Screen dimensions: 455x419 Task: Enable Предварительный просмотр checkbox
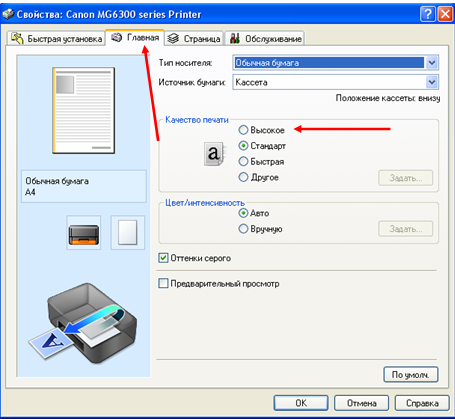[x=219, y=284]
